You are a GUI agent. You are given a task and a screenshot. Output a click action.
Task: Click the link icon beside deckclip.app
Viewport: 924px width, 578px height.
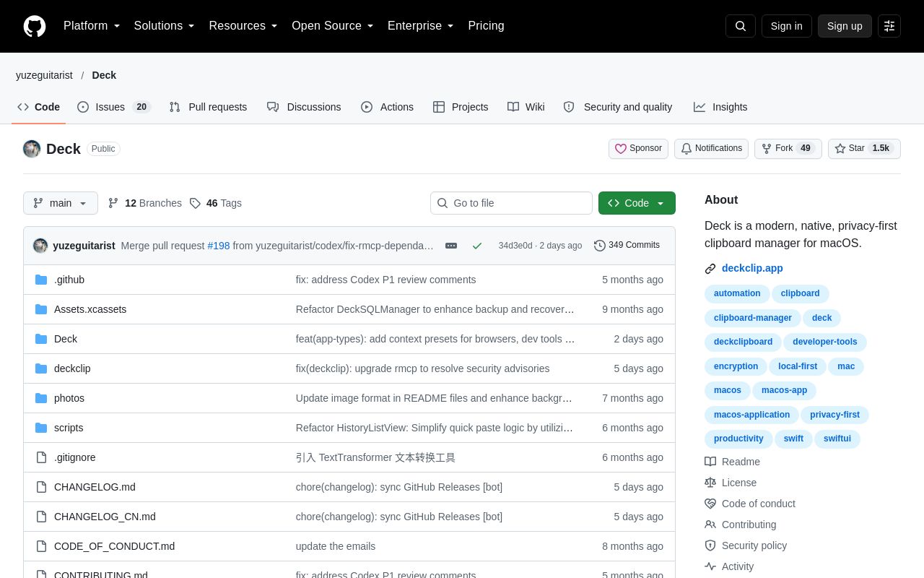click(710, 269)
